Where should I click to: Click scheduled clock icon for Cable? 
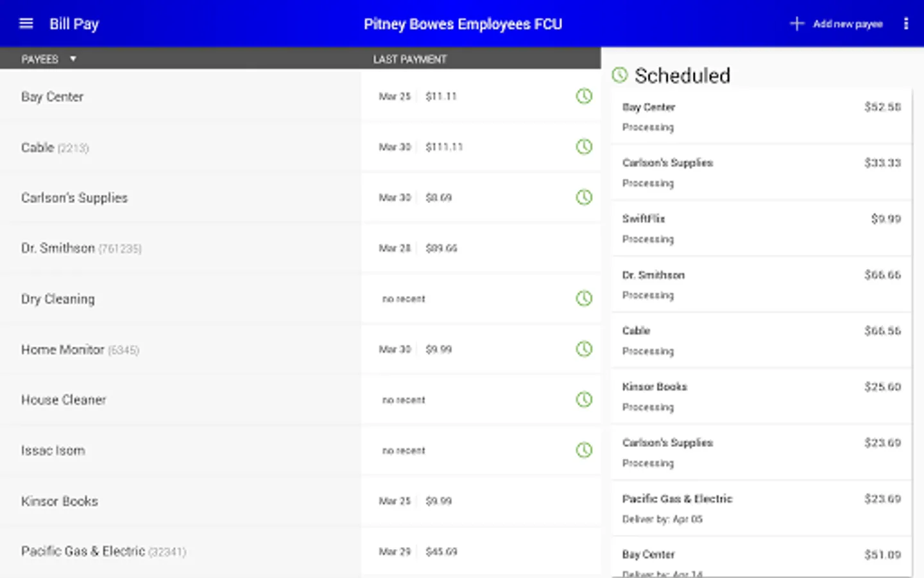pos(584,147)
